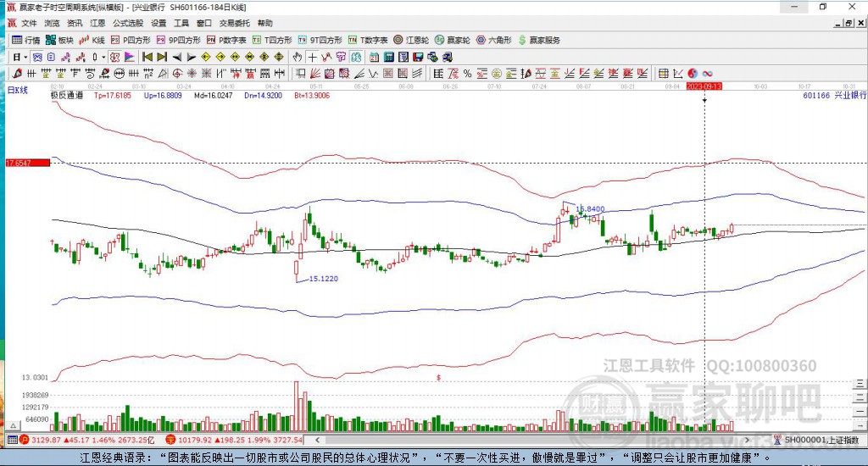Open the 行情 quotes view

coord(26,40)
